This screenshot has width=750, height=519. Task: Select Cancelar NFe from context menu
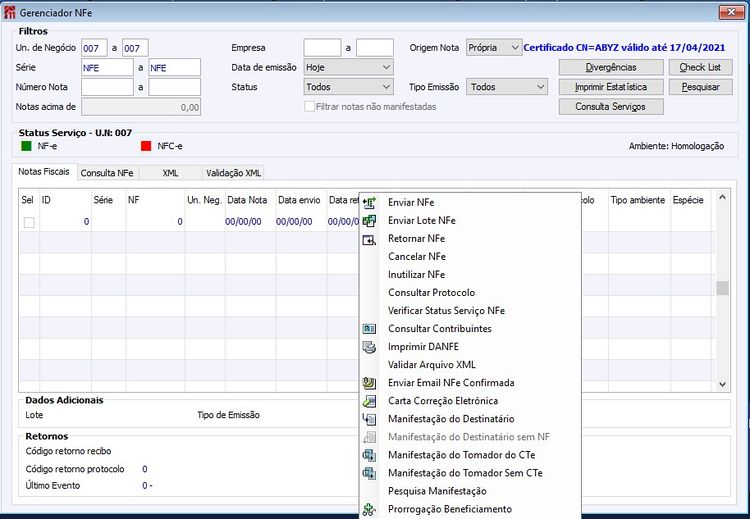(416, 257)
